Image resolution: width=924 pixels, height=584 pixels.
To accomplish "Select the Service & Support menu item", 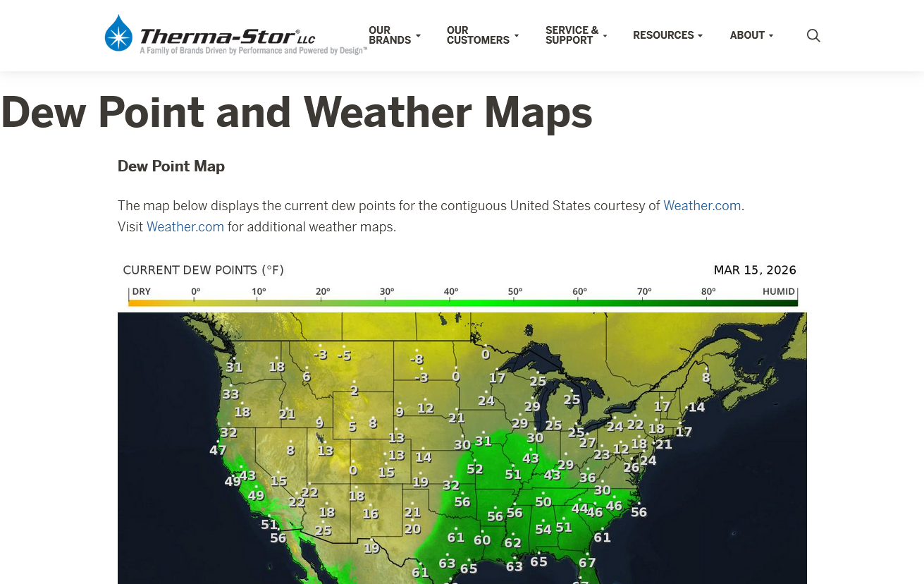I will 571,35.
